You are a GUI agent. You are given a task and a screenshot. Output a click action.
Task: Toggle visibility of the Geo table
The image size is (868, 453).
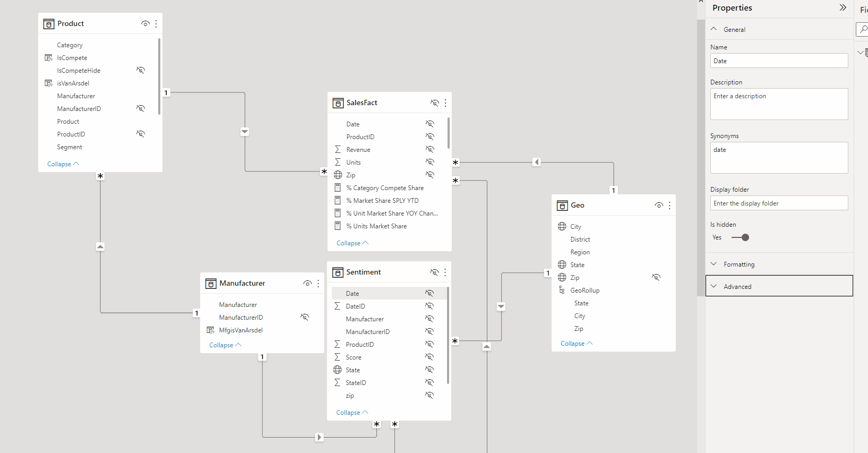click(659, 205)
